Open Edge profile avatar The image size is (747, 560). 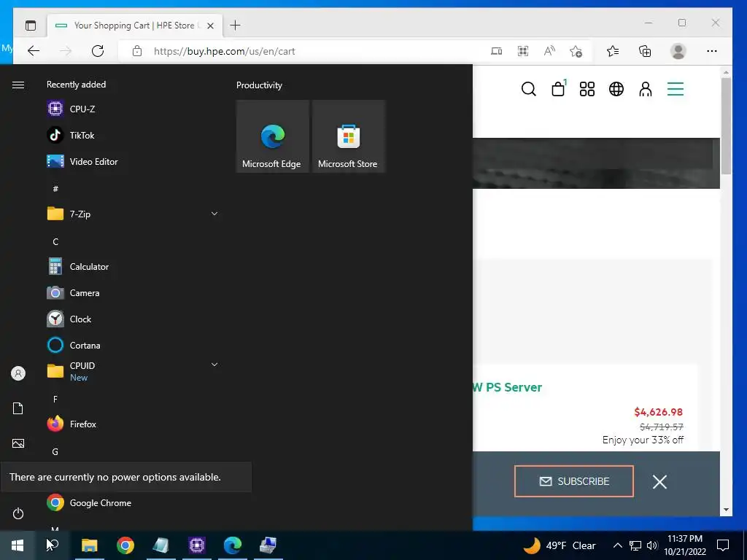click(x=678, y=51)
